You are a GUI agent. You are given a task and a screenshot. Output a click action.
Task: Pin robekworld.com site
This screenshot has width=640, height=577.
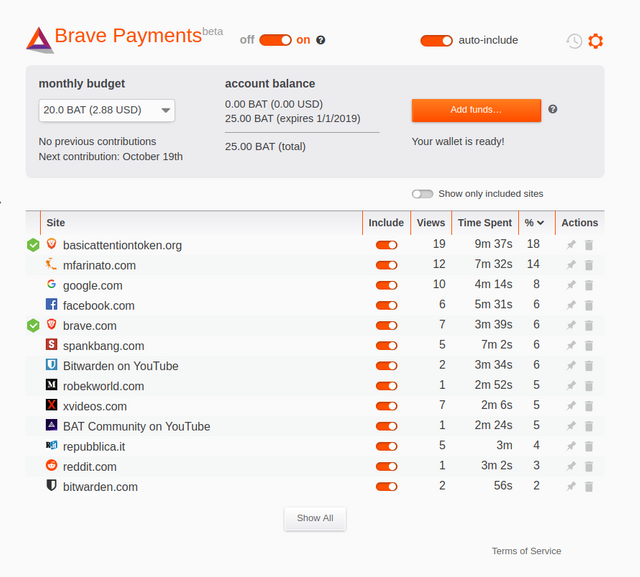(x=571, y=386)
